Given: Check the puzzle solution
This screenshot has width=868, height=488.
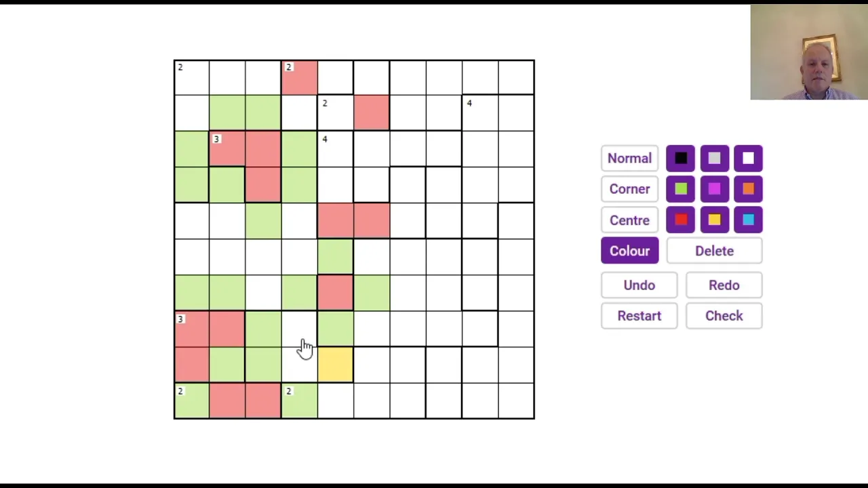Looking at the screenshot, I should pyautogui.click(x=724, y=316).
